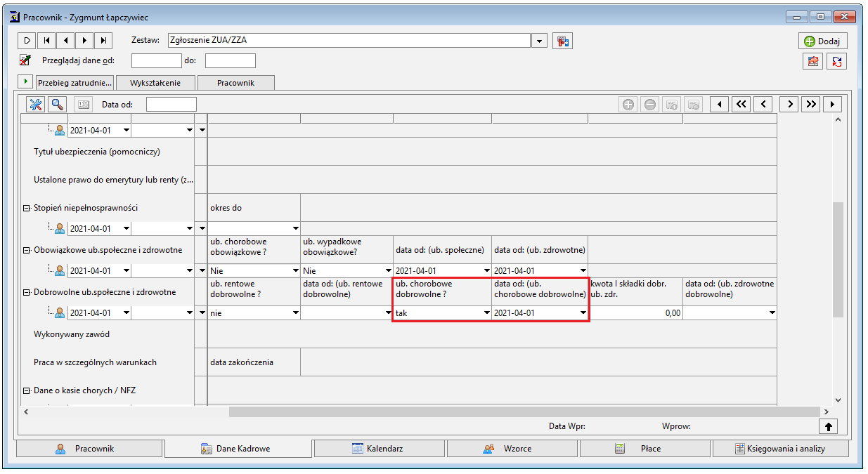868x474 pixels.
Task: Click the Data od input field
Action: point(171,104)
